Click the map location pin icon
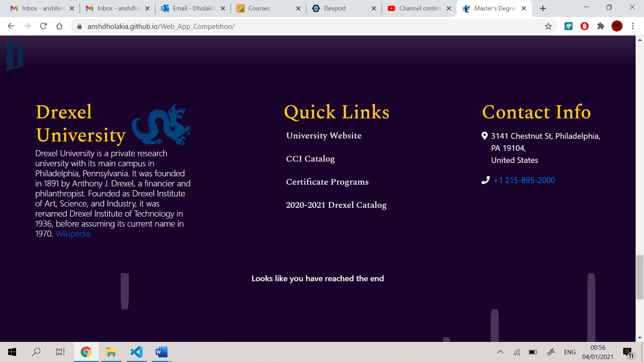Screen dimensions: 644x362 coord(484,136)
